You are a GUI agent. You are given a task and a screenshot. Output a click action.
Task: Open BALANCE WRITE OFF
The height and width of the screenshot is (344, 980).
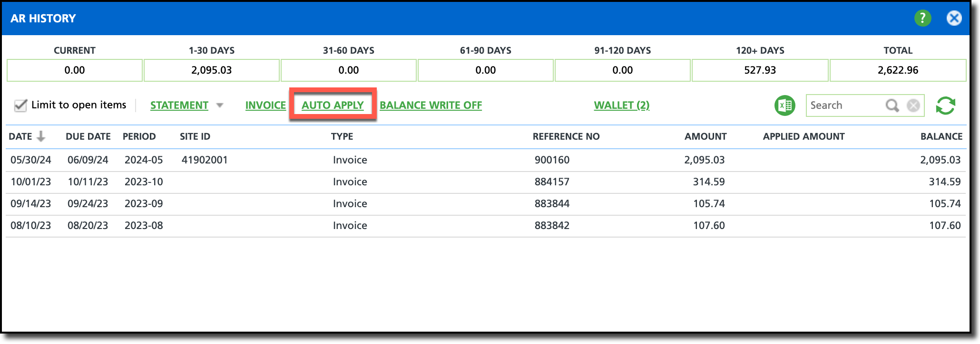click(431, 105)
